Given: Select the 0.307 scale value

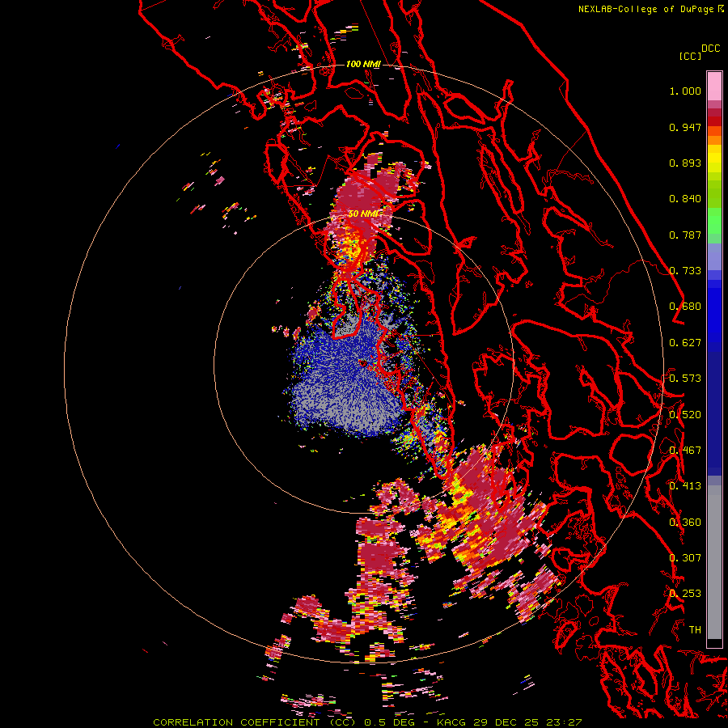Looking at the screenshot, I should coord(685,558).
